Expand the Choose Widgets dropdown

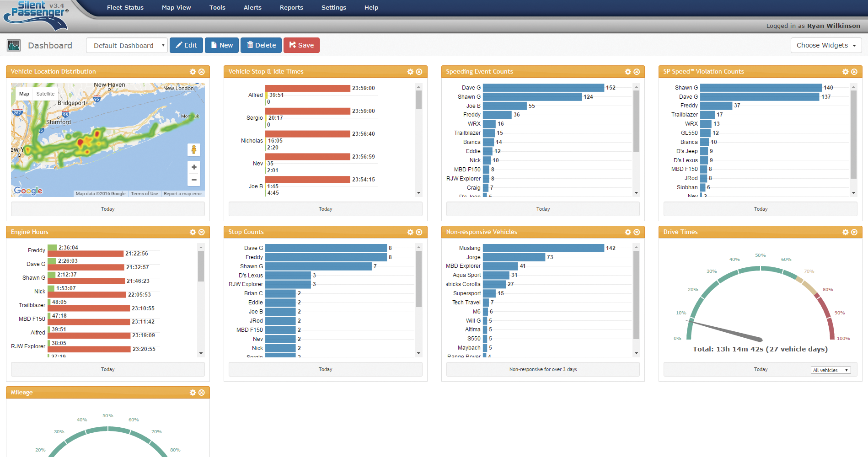coord(826,45)
